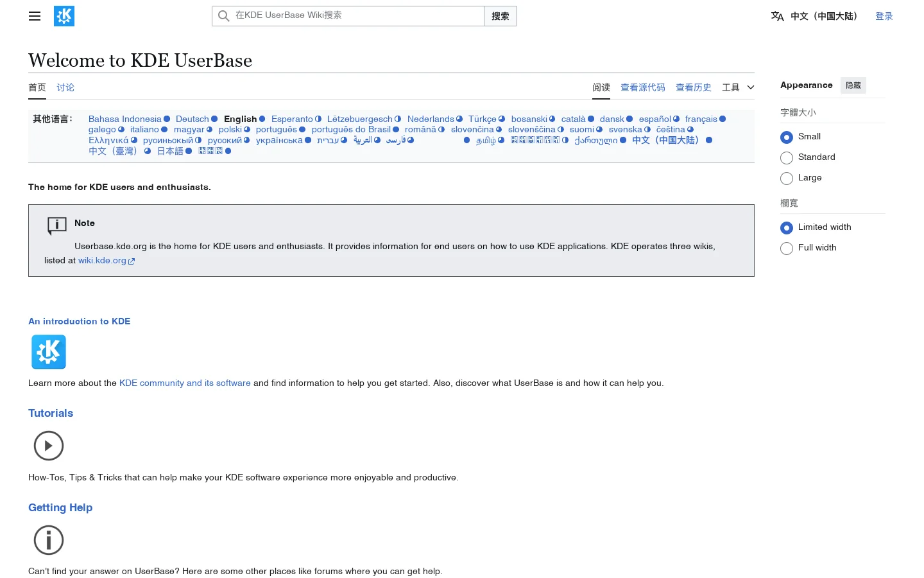Switch language to français
924x578 pixels.
click(701, 119)
